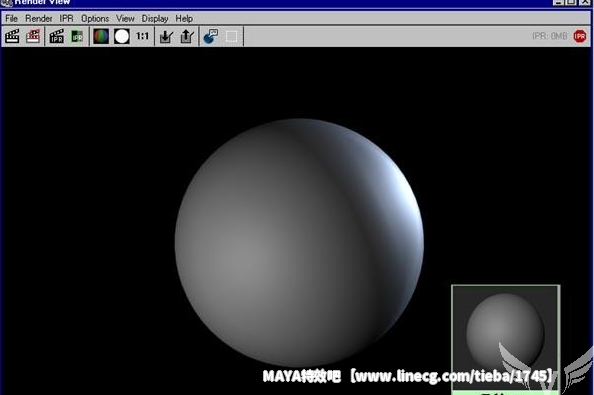The width and height of the screenshot is (594, 395).
Task: Start IPR render with IPR clapperboard
Action: tap(56, 36)
